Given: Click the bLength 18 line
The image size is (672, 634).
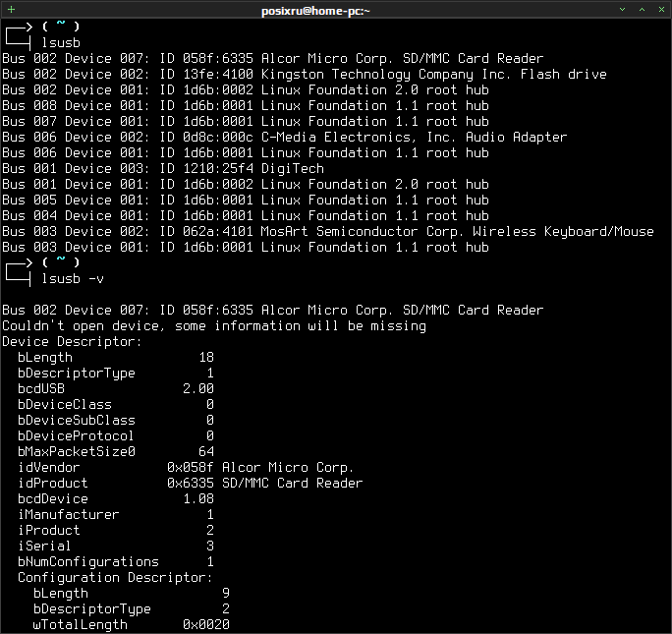Looking at the screenshot, I should [116, 358].
